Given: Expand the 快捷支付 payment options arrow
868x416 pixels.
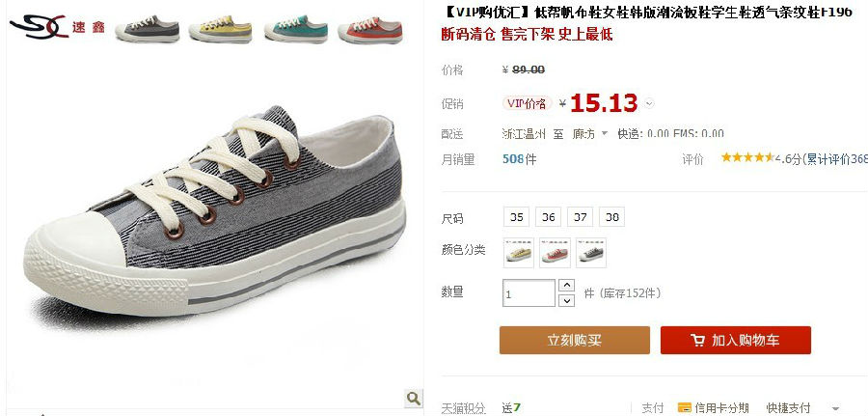Looking at the screenshot, I should [835, 409].
